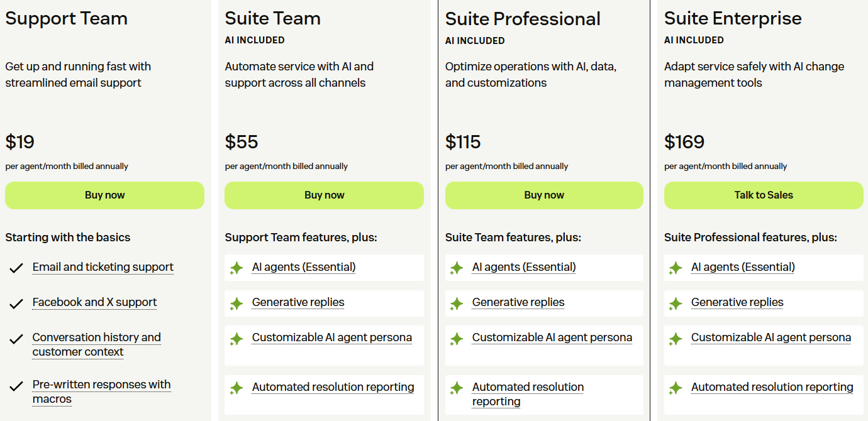Click sparkle icon next to Enterprise Customizable AI persona
Screen dimensions: 868x421
676,339
